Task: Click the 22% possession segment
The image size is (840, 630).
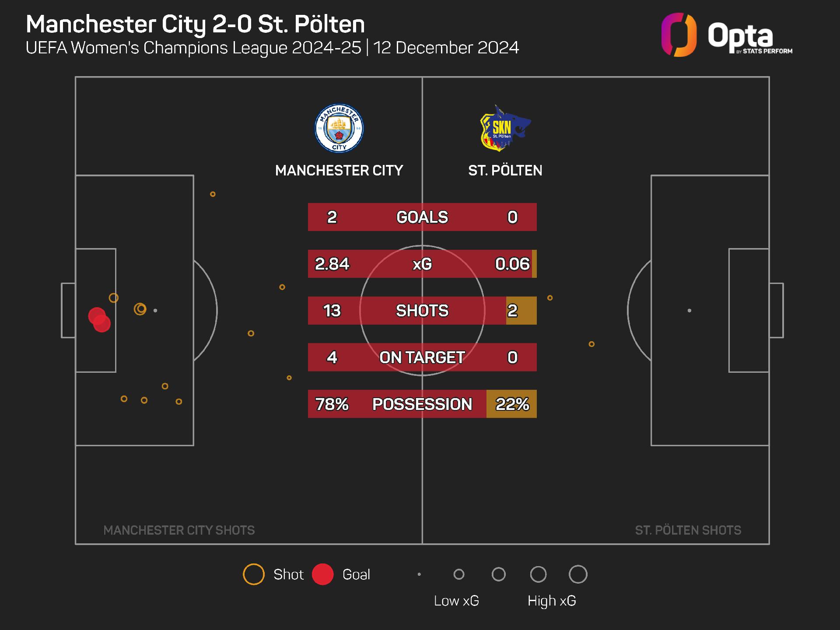Action: pos(511,404)
